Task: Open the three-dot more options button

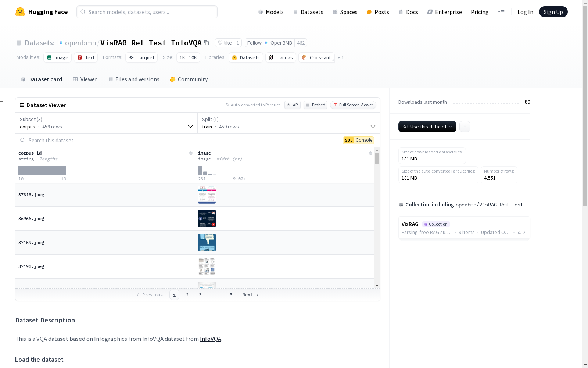Action: tap(465, 127)
